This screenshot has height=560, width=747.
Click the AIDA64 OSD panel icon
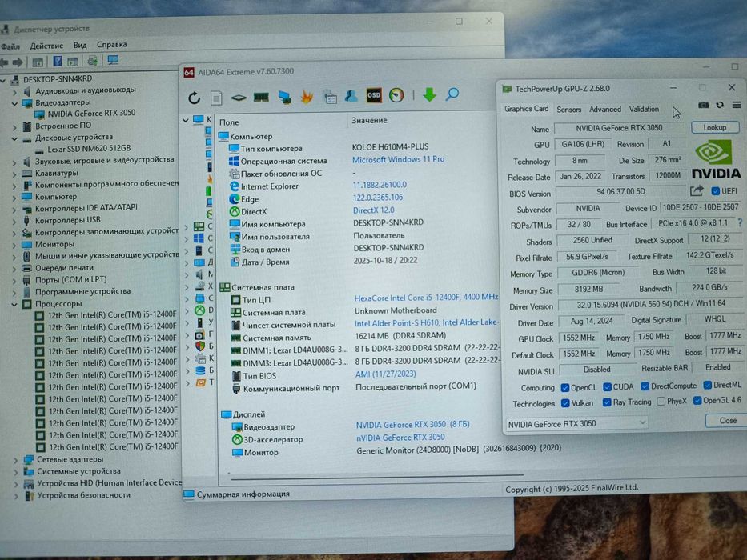(x=374, y=95)
